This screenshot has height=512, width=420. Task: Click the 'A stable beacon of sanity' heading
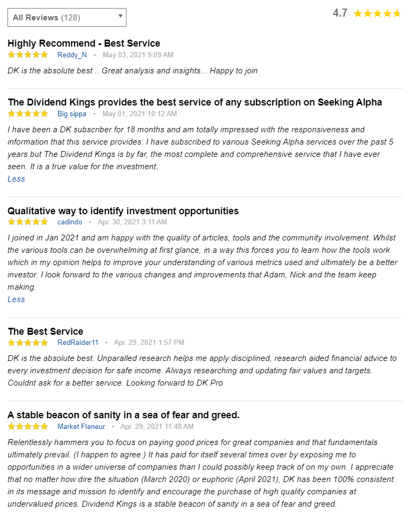[123, 415]
